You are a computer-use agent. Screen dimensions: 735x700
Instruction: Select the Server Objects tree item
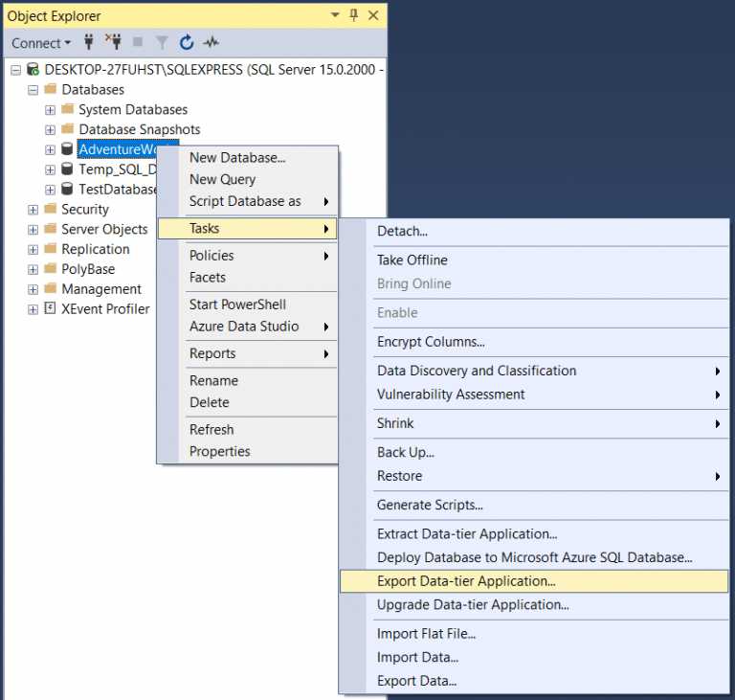104,230
